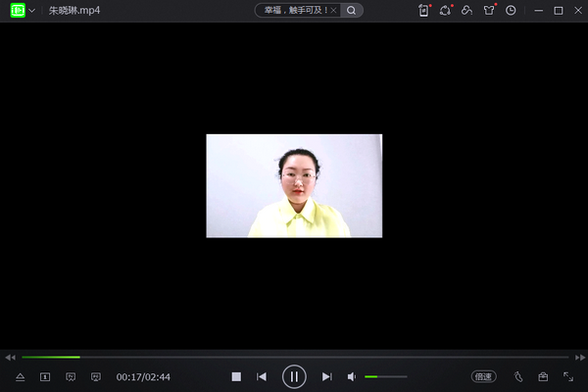Click the eject/open file icon
588x392 pixels.
coord(20,376)
